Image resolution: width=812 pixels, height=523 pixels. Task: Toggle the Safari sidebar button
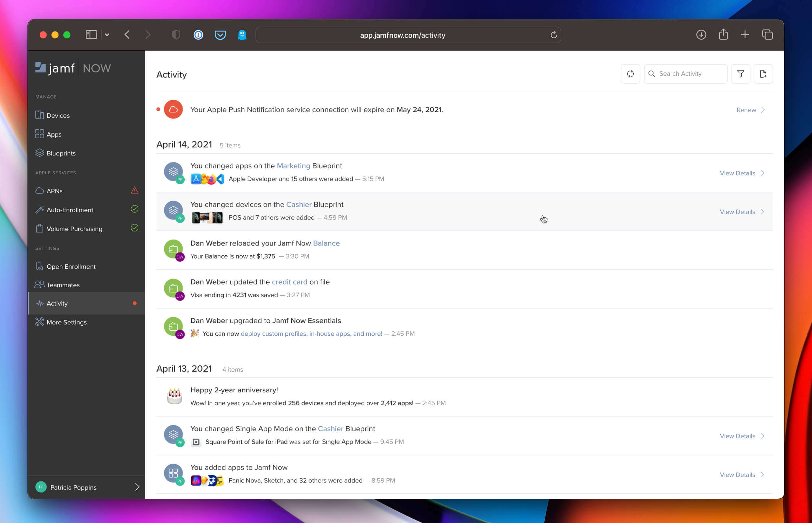(91, 35)
